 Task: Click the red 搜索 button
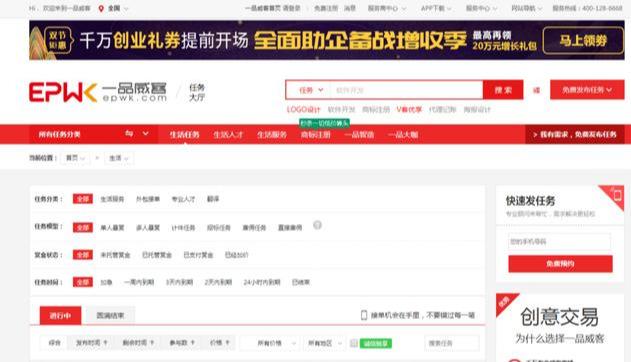point(503,90)
